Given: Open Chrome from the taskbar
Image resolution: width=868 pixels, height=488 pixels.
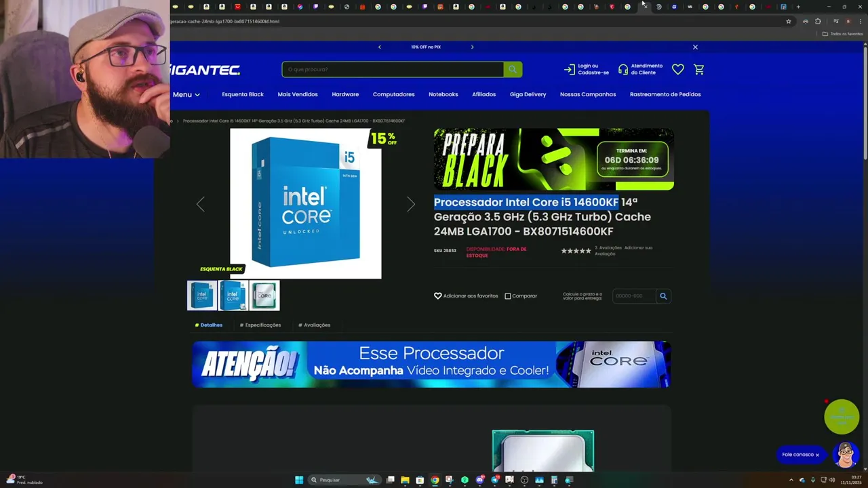Looking at the screenshot, I should [435, 480].
